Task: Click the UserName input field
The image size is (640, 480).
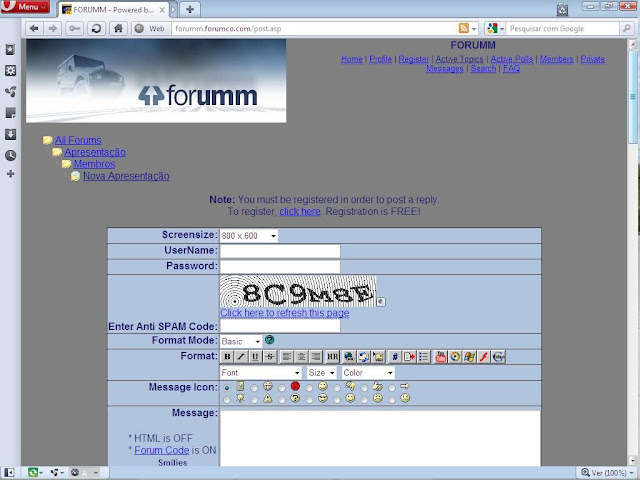Action: pos(280,251)
